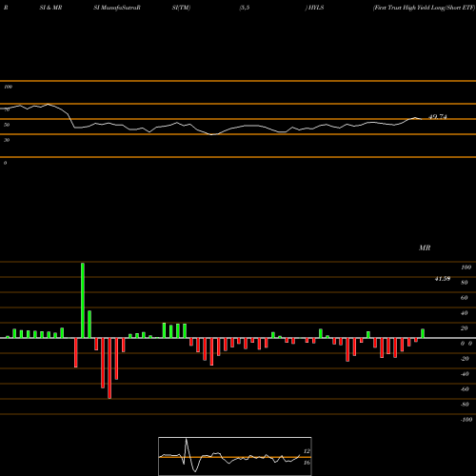Click the deepest red histogram bar

coord(109,368)
